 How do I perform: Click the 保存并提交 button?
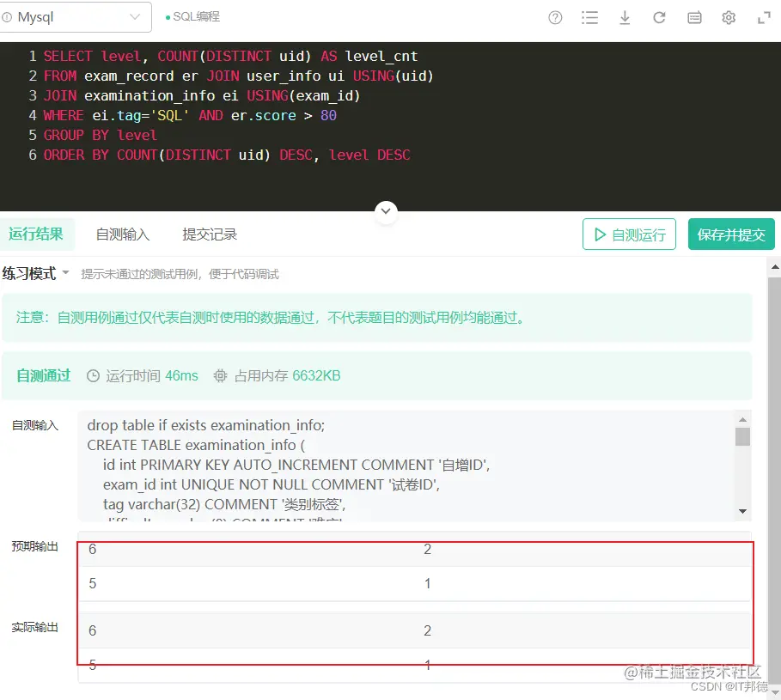731,234
